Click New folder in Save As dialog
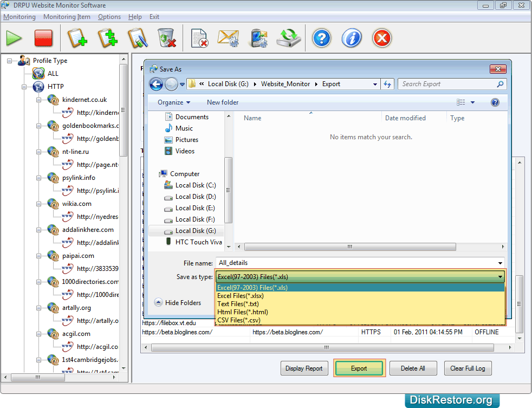This screenshot has height=408, width=532. coord(223,102)
